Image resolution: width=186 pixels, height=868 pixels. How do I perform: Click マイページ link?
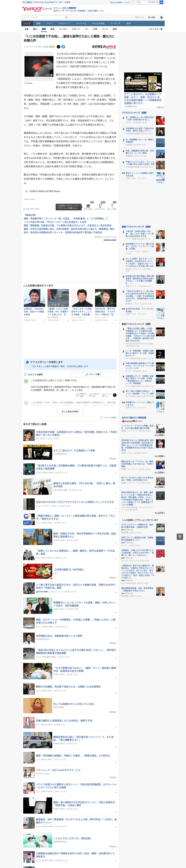pyautogui.click(x=139, y=18)
